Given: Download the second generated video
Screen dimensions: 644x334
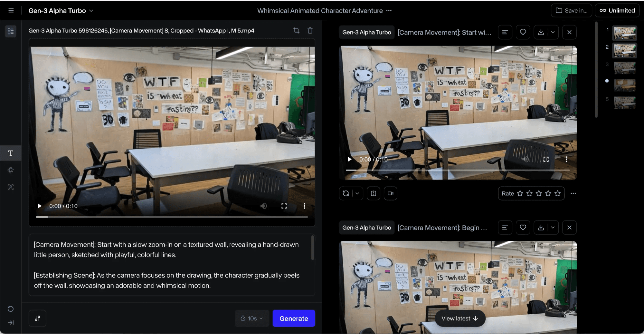Looking at the screenshot, I should 541,228.
